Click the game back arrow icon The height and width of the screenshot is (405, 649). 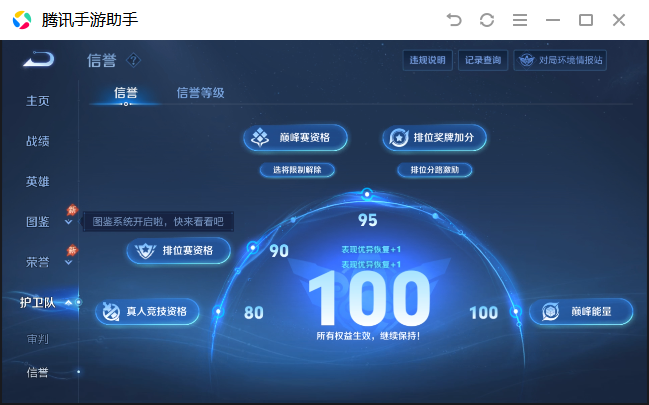[x=38, y=59]
